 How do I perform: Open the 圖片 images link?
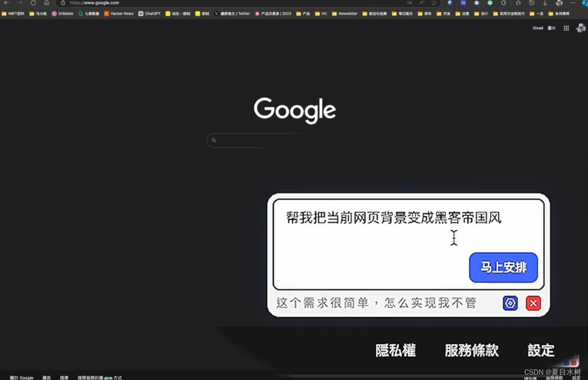click(551, 28)
